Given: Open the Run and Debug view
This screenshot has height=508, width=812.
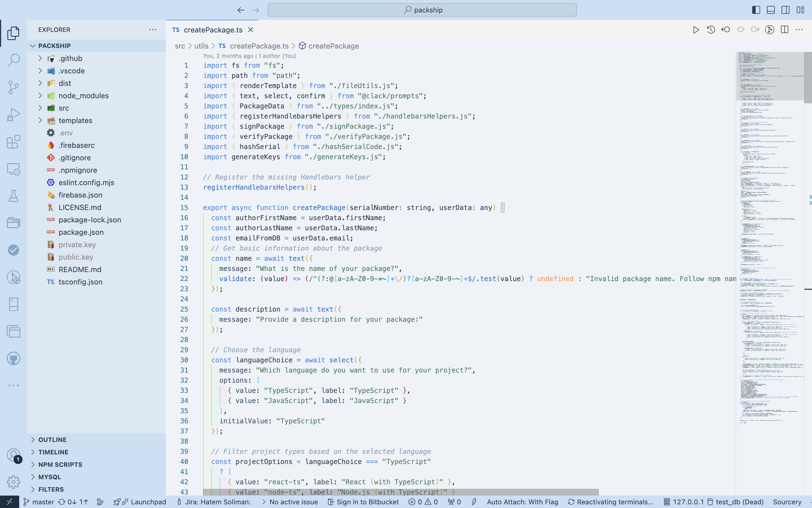Looking at the screenshot, I should click(x=14, y=115).
